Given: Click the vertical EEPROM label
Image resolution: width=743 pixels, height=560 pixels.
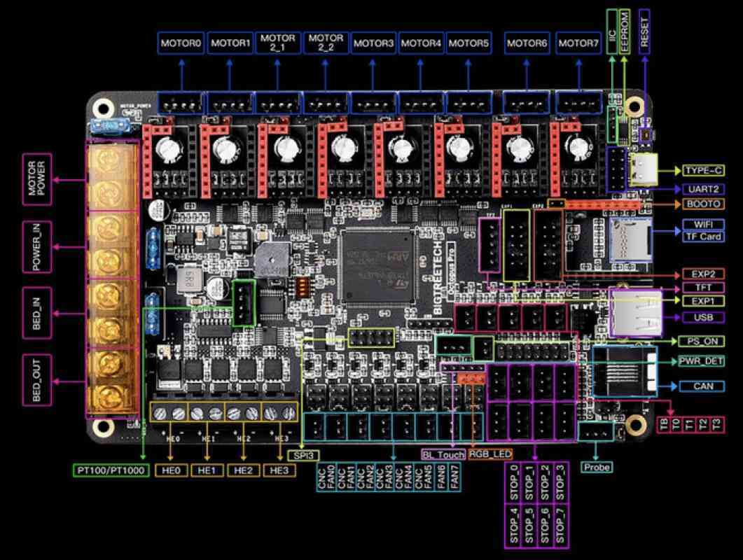Looking at the screenshot, I should point(625,31).
